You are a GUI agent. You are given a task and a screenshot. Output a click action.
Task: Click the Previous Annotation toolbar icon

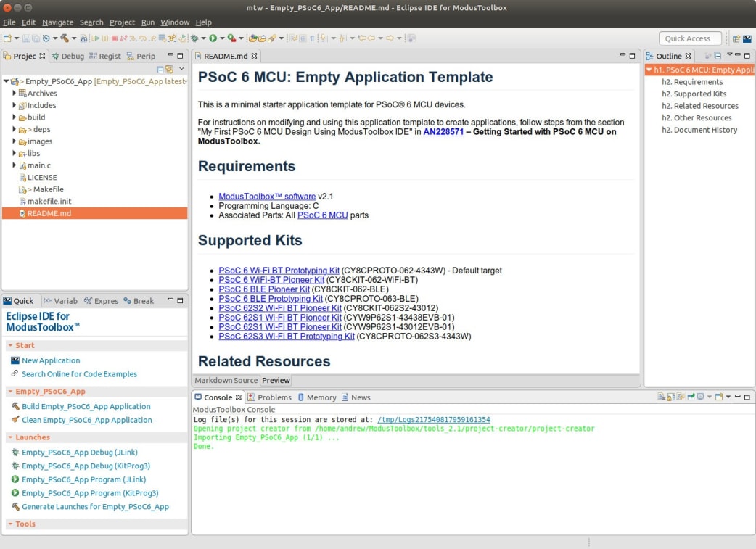[342, 38]
